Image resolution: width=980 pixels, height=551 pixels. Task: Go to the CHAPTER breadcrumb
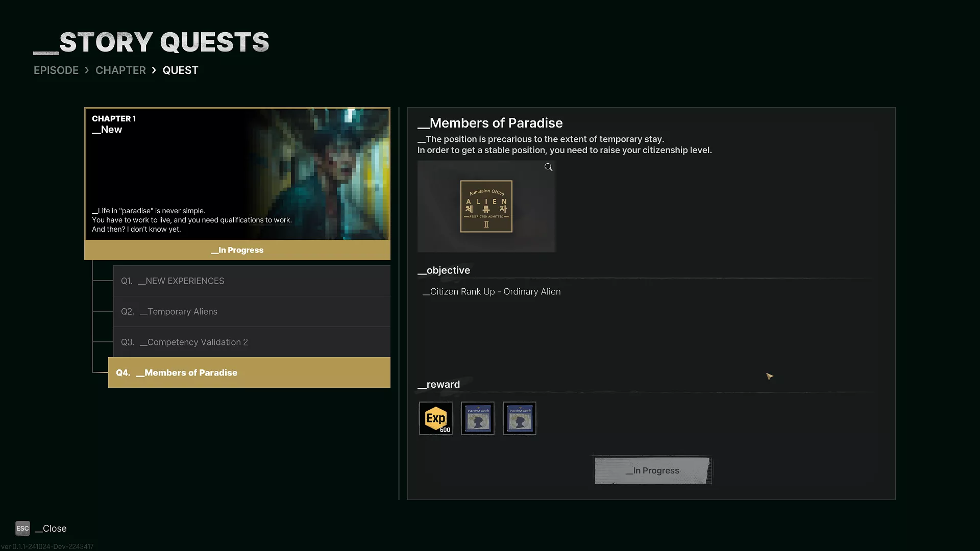point(120,70)
